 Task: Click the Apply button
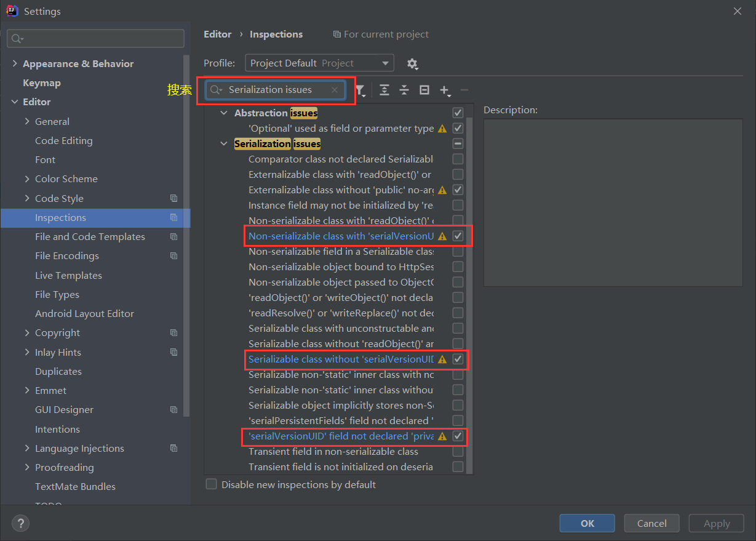coord(717,523)
